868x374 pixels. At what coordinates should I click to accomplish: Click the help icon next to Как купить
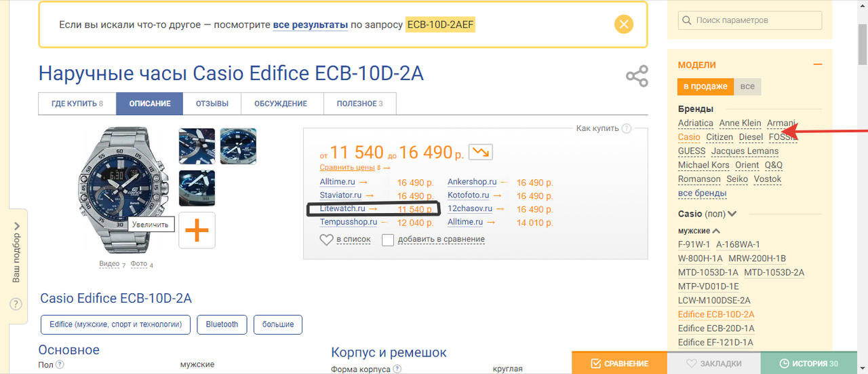pyautogui.click(x=627, y=128)
